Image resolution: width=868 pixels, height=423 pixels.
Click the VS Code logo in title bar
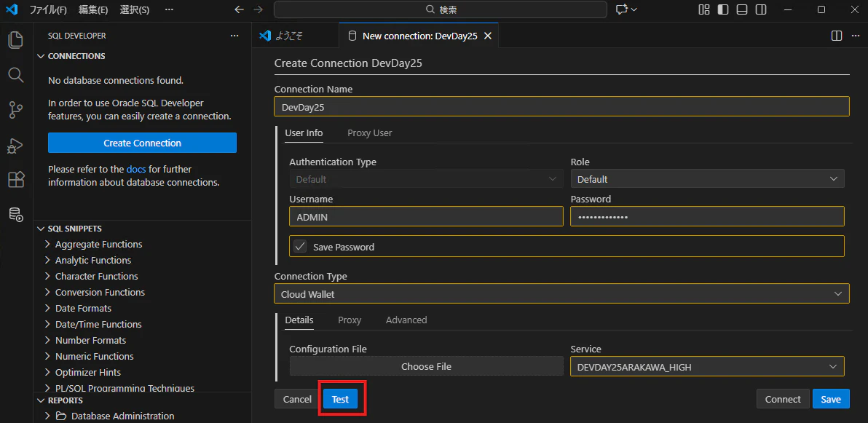click(12, 9)
